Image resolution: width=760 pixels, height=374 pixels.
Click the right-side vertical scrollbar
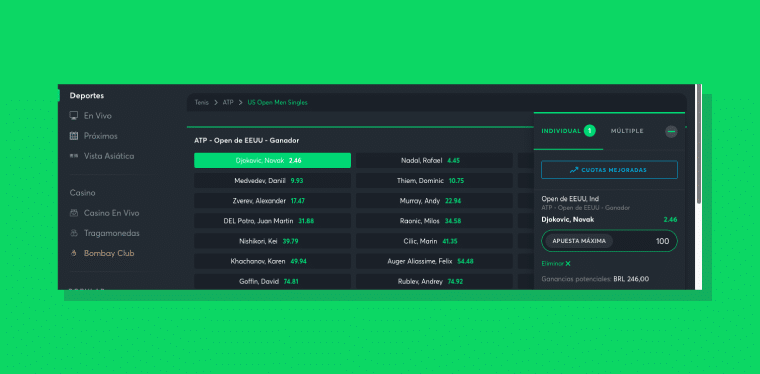698,145
